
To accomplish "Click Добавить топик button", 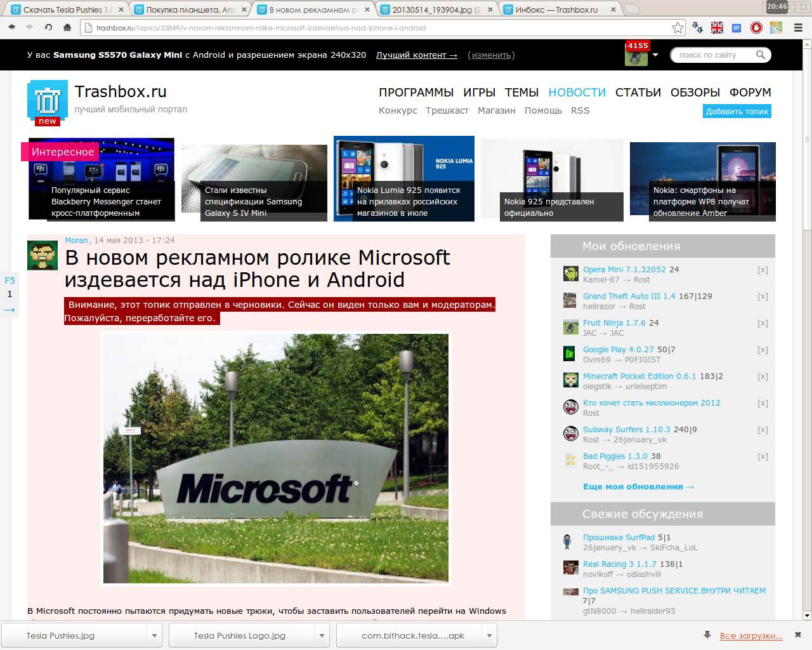I will pos(737,111).
